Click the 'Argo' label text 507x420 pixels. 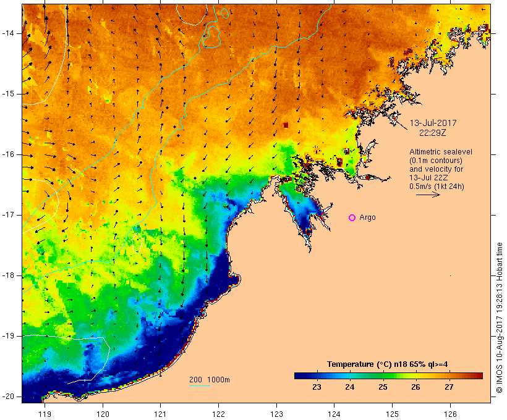tap(368, 217)
